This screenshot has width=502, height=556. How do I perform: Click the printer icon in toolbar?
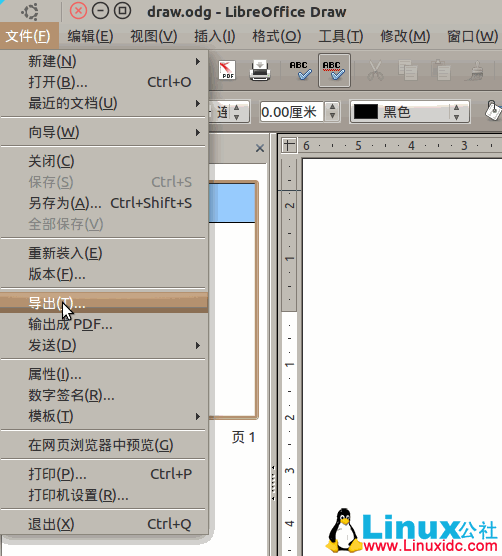point(260,70)
